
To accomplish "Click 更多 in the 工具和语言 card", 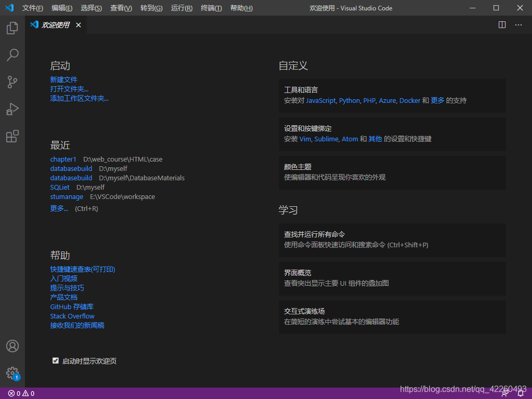I will tap(437, 100).
